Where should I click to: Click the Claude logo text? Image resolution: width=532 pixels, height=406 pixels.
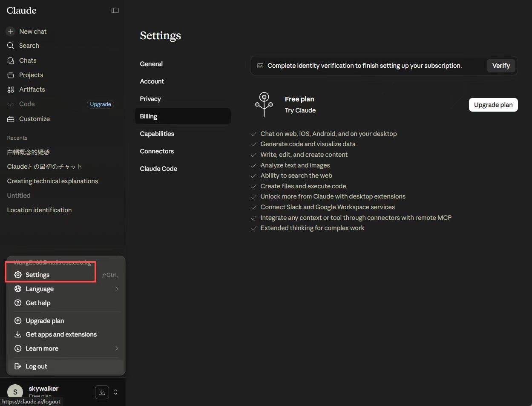(22, 10)
